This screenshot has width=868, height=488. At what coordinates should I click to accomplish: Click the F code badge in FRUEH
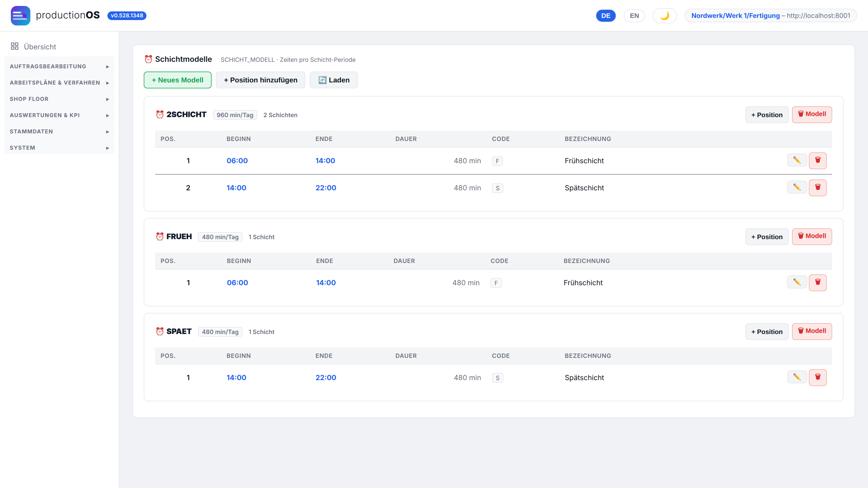tap(496, 283)
